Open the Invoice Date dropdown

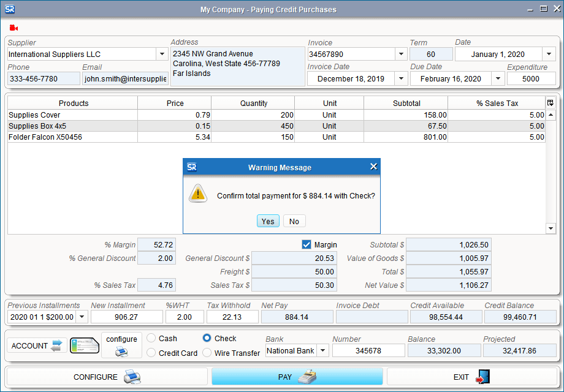401,78
